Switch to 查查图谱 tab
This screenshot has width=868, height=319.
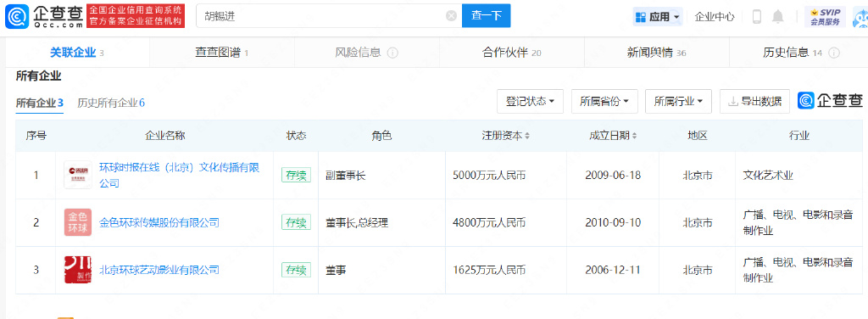(221, 53)
